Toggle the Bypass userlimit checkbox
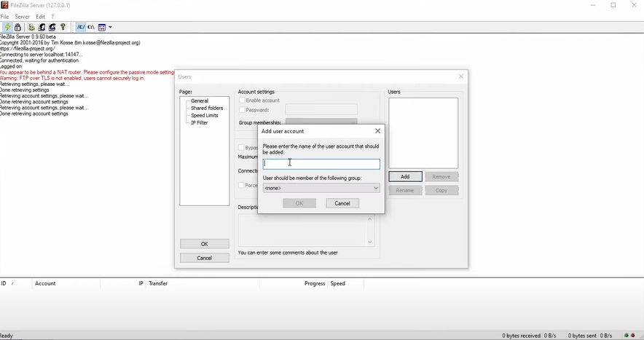 [x=242, y=147]
